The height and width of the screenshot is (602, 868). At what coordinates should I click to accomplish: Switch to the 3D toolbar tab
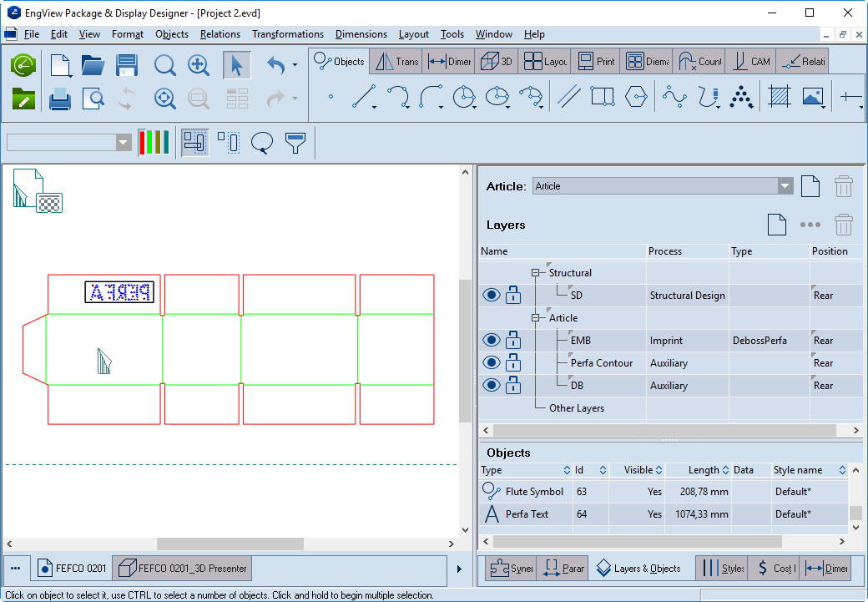coord(497,61)
